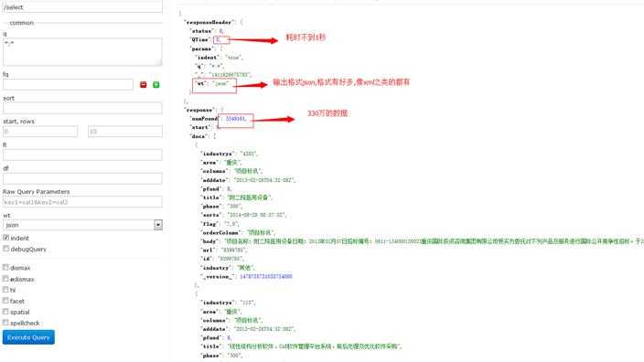Viewport: 644px width, 362px height.
Task: Click the red remove fq button
Action: coord(143,84)
